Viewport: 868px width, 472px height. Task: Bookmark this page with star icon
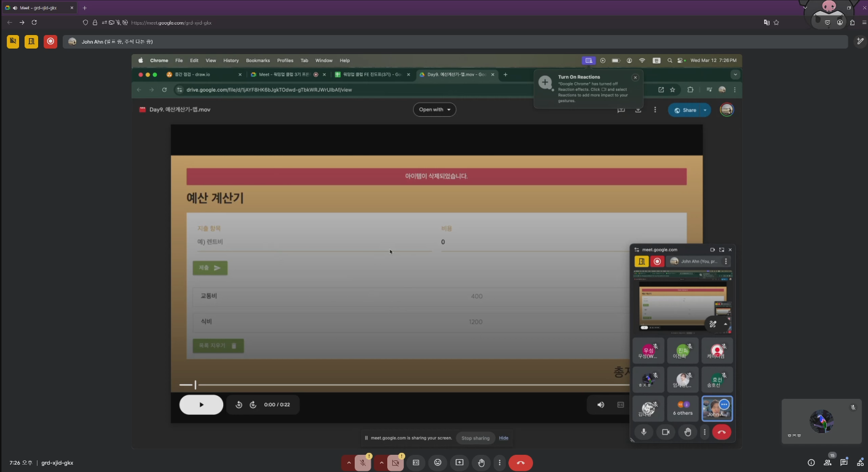tap(776, 22)
